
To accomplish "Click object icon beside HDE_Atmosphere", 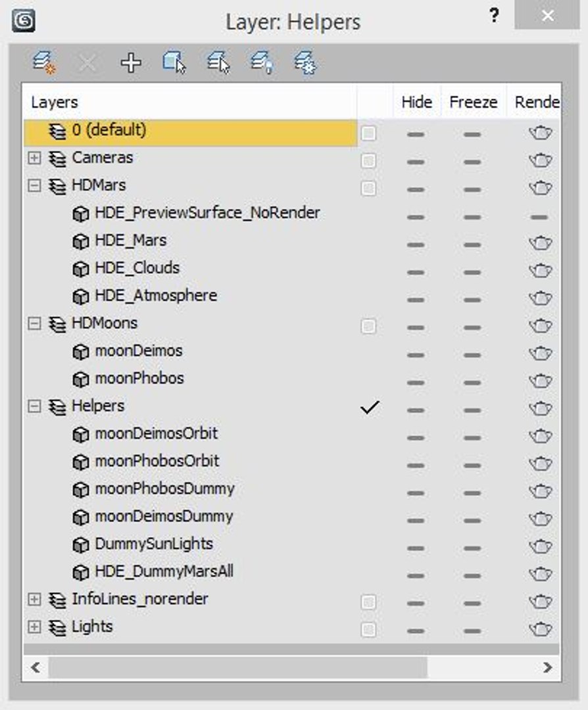I will 81,297.
